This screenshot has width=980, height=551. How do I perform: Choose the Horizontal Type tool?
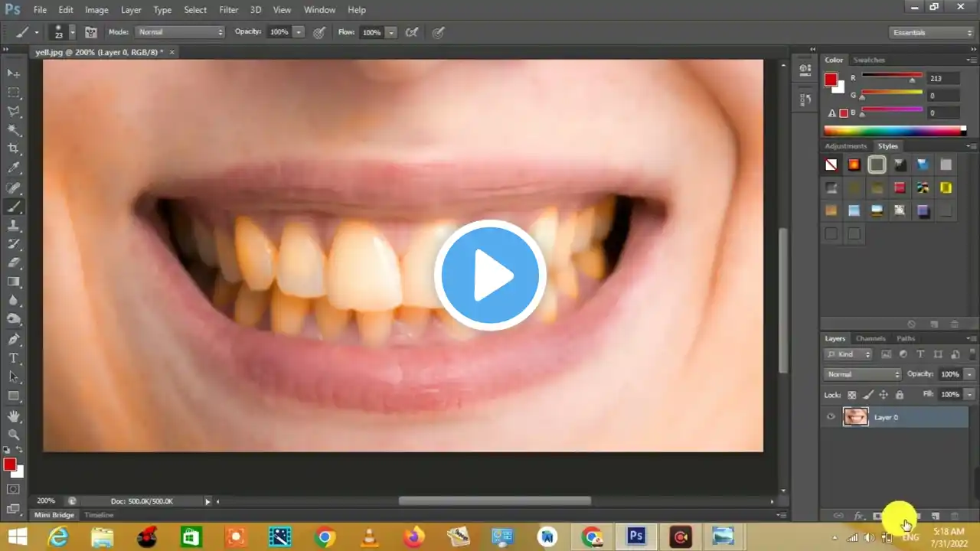[14, 358]
